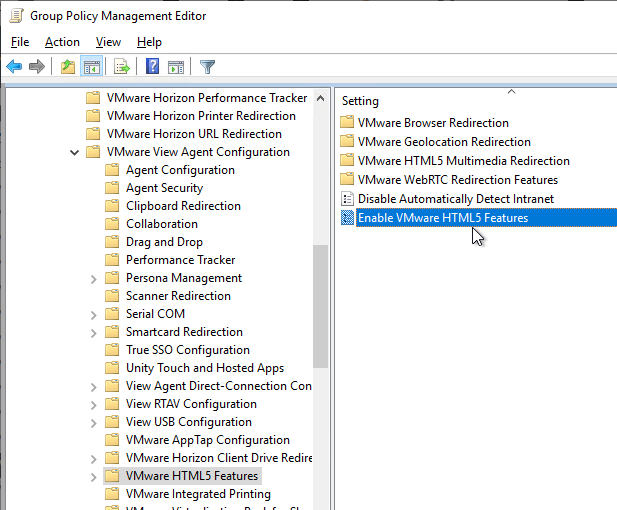Click folder icon beside Drag and Drop
Image resolution: width=617 pixels, height=510 pixels.
click(112, 241)
